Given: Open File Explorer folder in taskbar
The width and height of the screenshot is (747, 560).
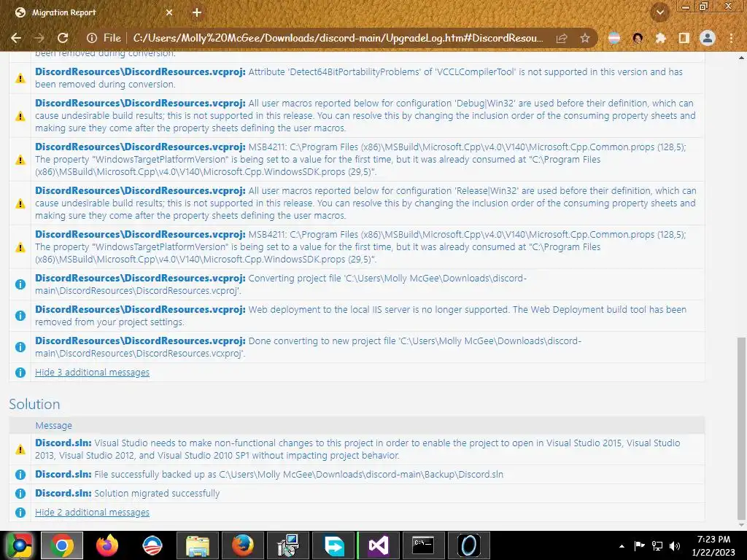Looking at the screenshot, I should [x=198, y=545].
